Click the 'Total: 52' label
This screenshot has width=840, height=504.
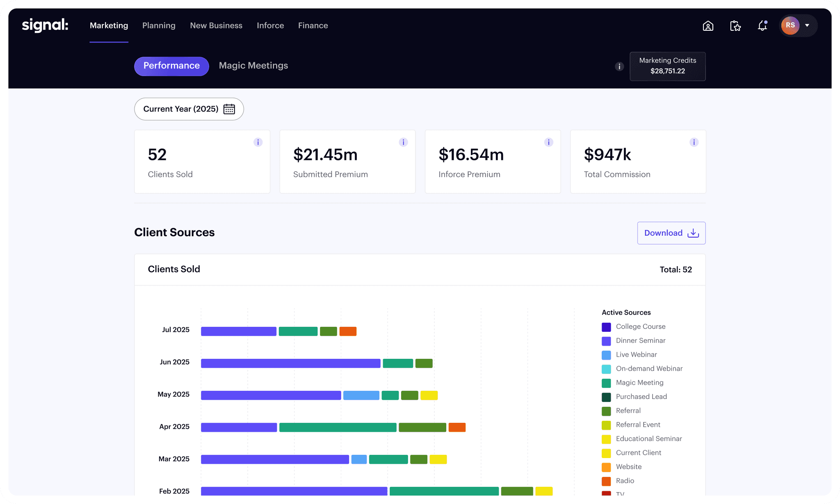676,269
